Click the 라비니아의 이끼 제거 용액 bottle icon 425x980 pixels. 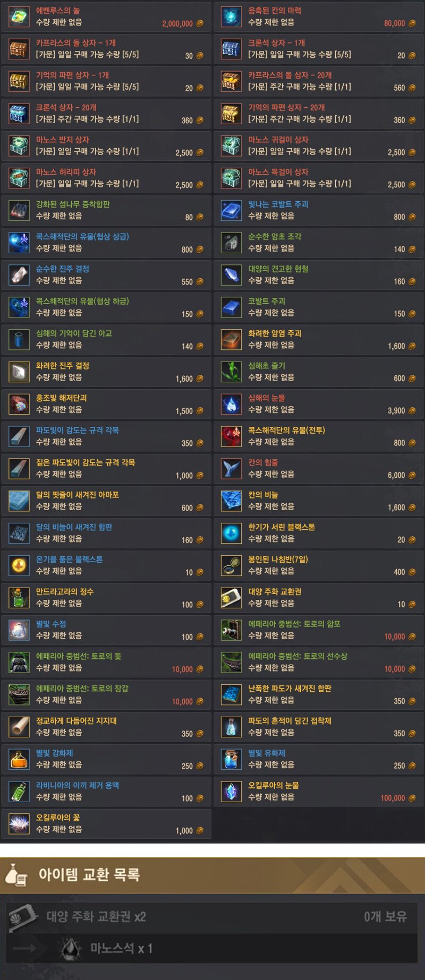point(19,792)
